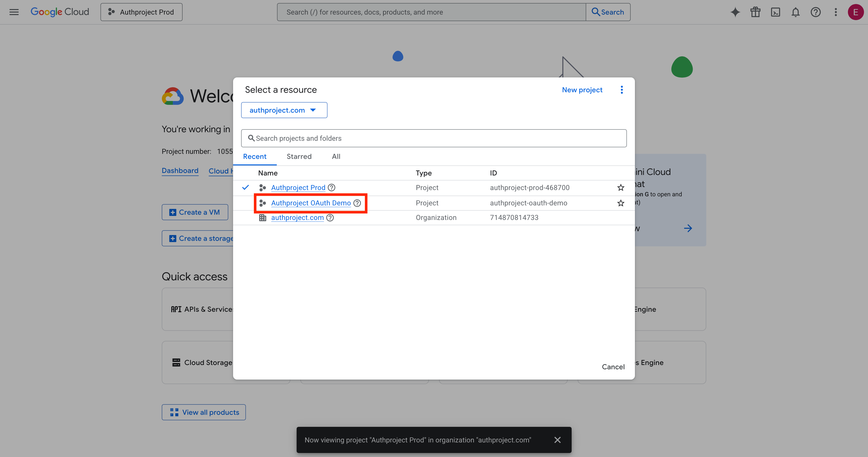The width and height of the screenshot is (868, 457).
Task: Switch to the All tab
Action: (x=336, y=157)
